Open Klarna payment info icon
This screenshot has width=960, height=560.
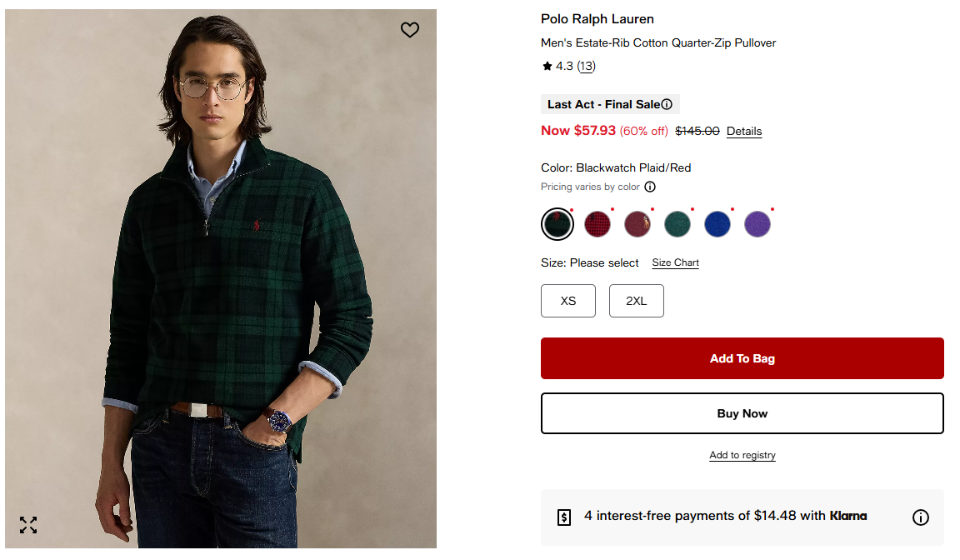point(920,517)
